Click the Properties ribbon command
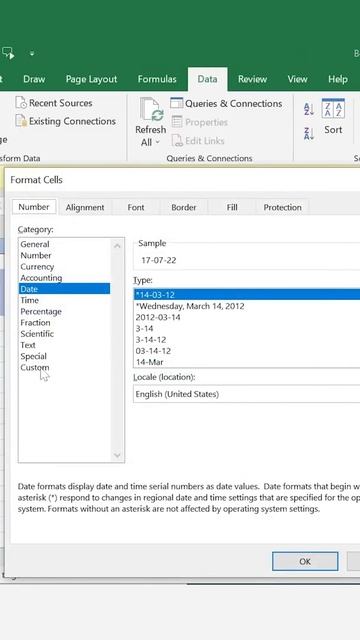The image size is (360, 640). 199,122
